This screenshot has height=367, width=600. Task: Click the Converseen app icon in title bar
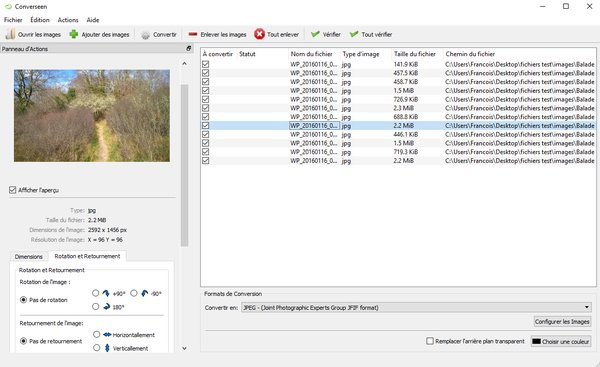pos(8,7)
